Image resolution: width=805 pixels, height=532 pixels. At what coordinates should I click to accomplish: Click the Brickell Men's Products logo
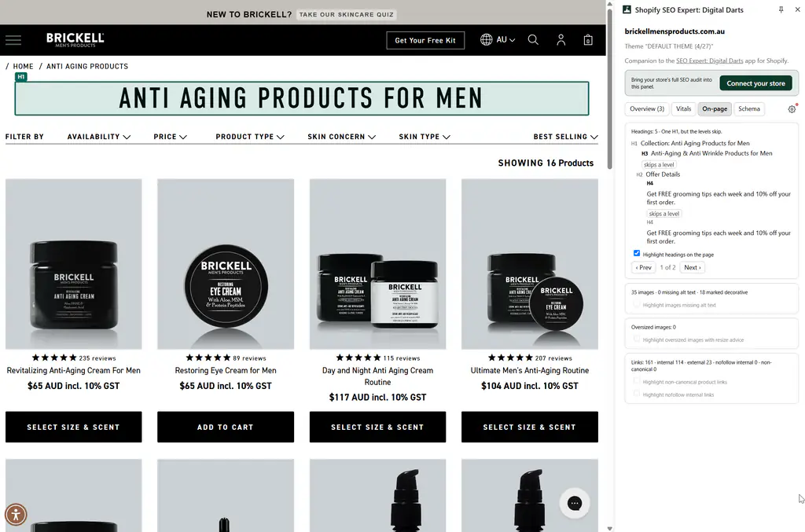pyautogui.click(x=75, y=40)
